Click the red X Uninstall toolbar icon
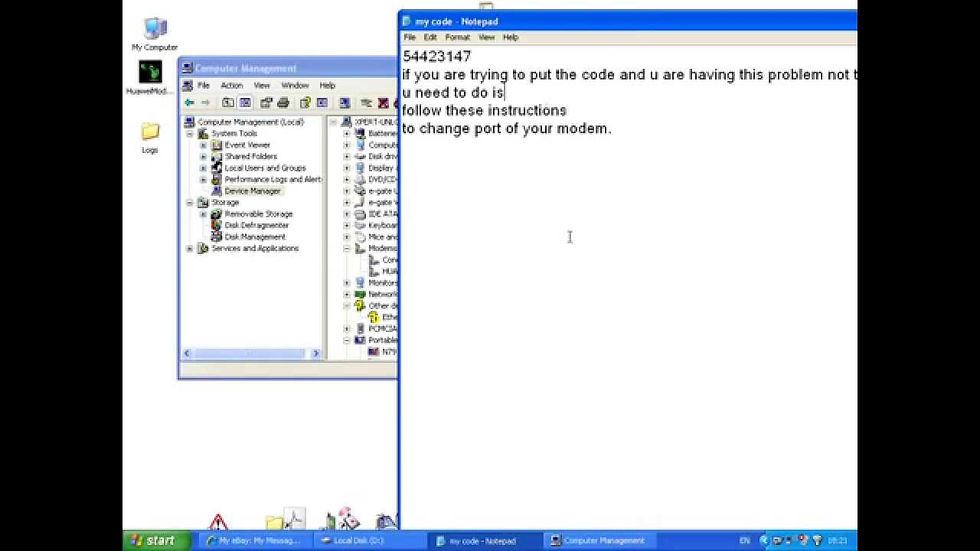Image resolution: width=980 pixels, height=551 pixels. point(383,103)
